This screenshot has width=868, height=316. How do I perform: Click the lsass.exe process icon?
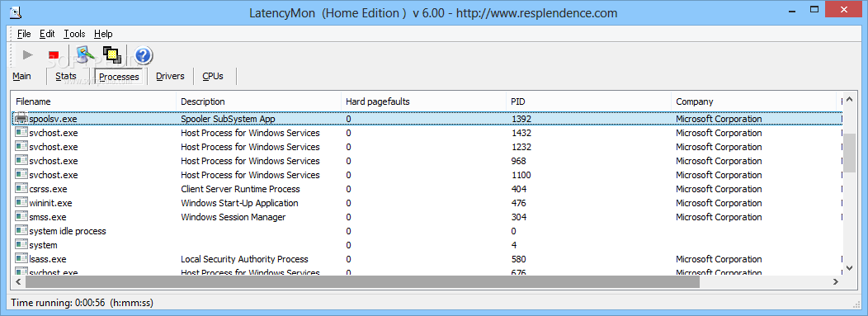21,259
